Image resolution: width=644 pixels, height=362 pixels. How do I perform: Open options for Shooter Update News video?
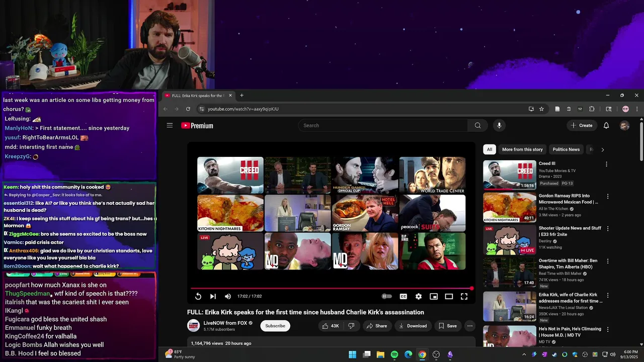pyautogui.click(x=608, y=229)
